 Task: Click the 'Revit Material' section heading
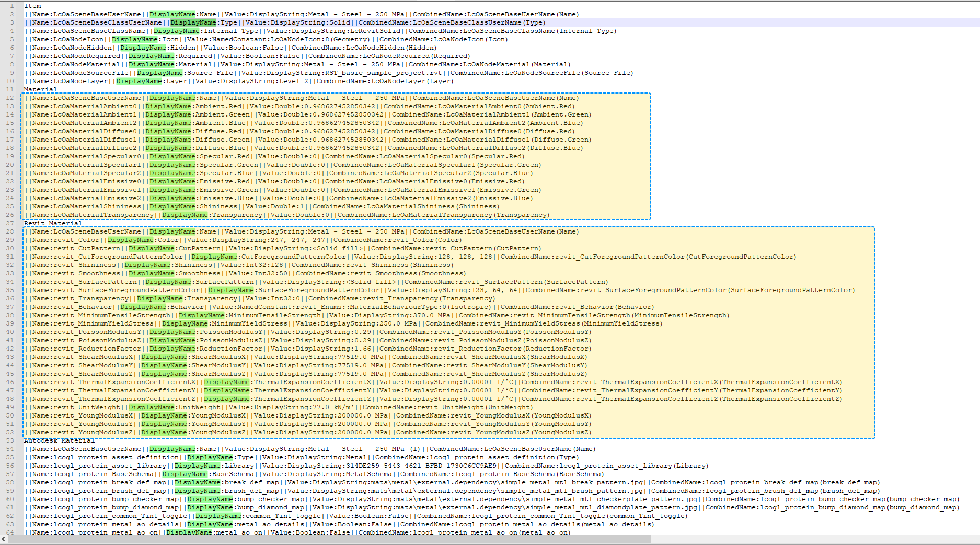click(53, 223)
